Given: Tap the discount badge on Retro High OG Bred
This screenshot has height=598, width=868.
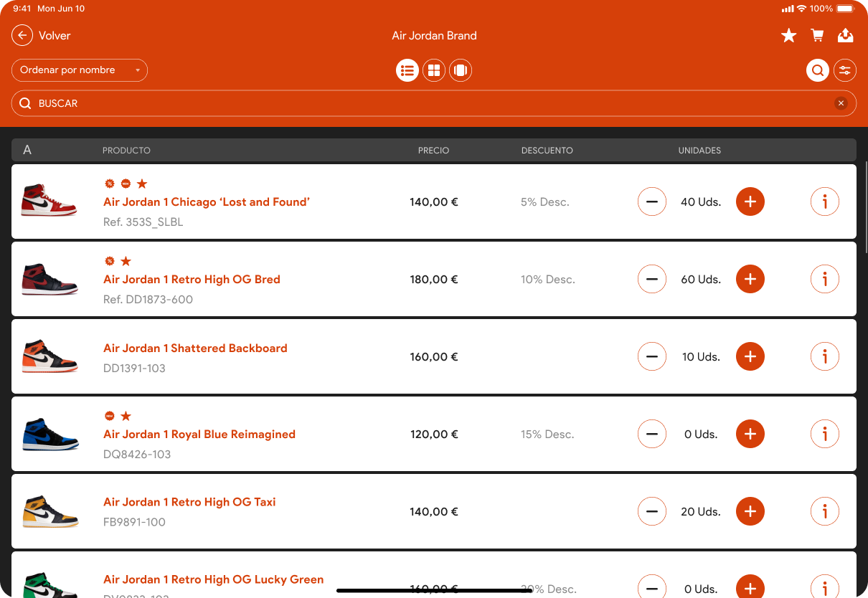Looking at the screenshot, I should (110, 261).
